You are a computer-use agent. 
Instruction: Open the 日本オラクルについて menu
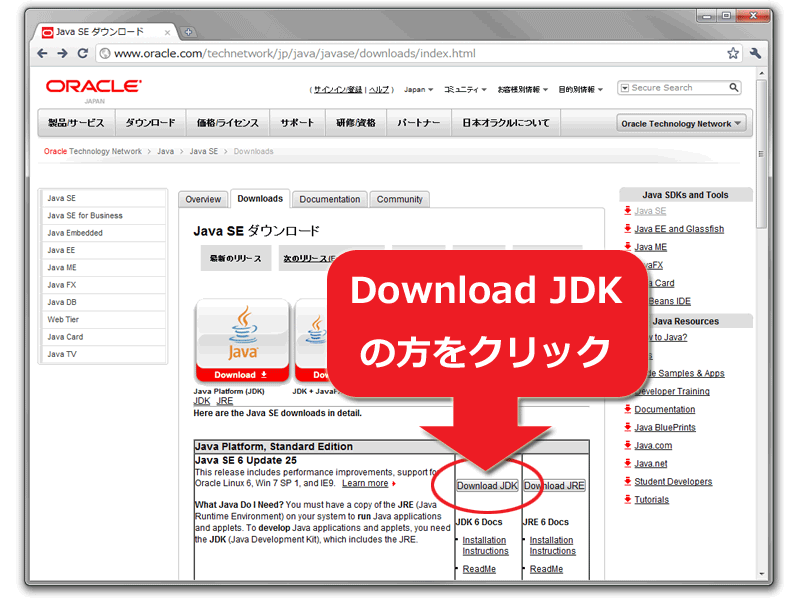[506, 123]
